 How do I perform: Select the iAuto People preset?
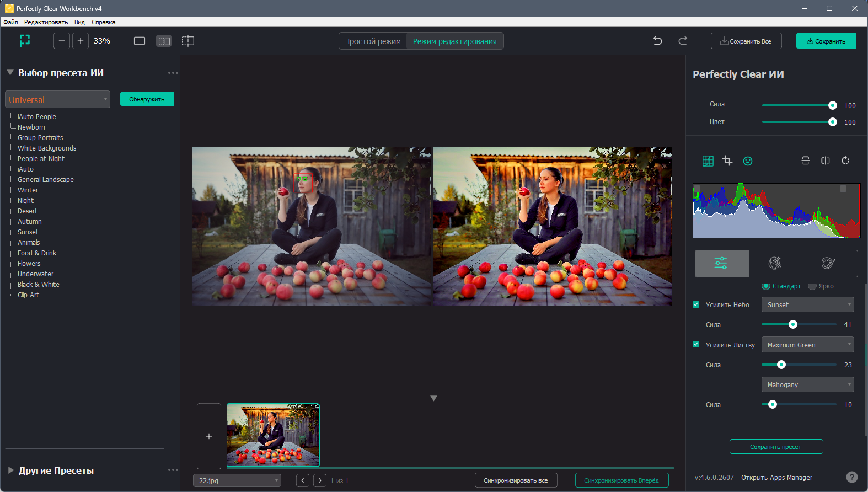click(37, 117)
